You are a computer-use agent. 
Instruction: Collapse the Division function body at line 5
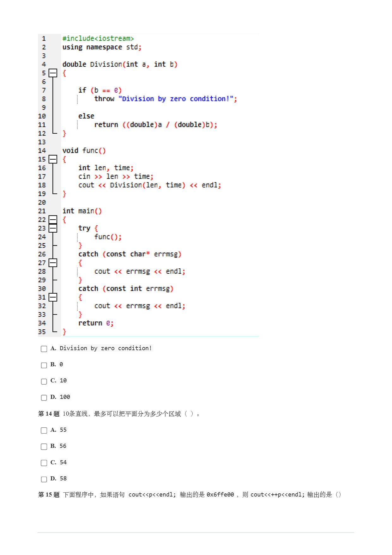(53, 73)
